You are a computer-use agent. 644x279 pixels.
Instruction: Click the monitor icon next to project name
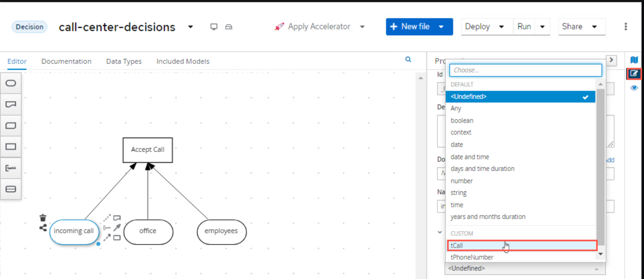click(214, 27)
